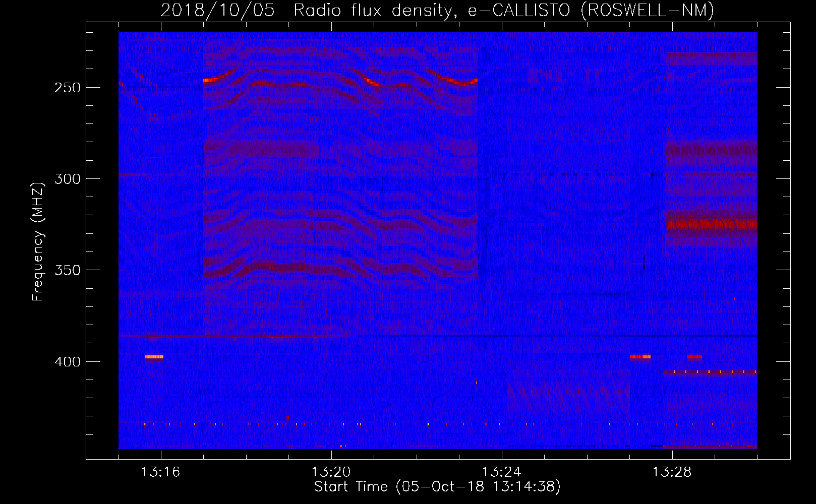Click the 13:20 time tick label

click(x=331, y=472)
